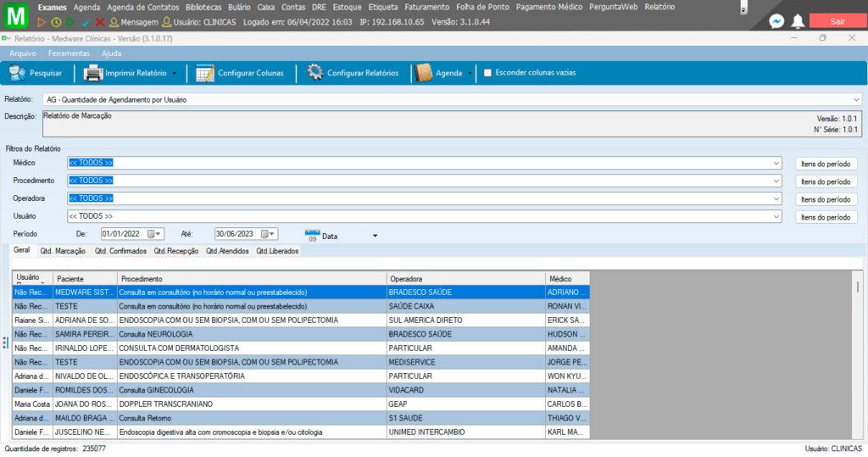This screenshot has height=457, width=868.
Task: Select the ADRIANA DE SO... patient row
Action: (85, 320)
